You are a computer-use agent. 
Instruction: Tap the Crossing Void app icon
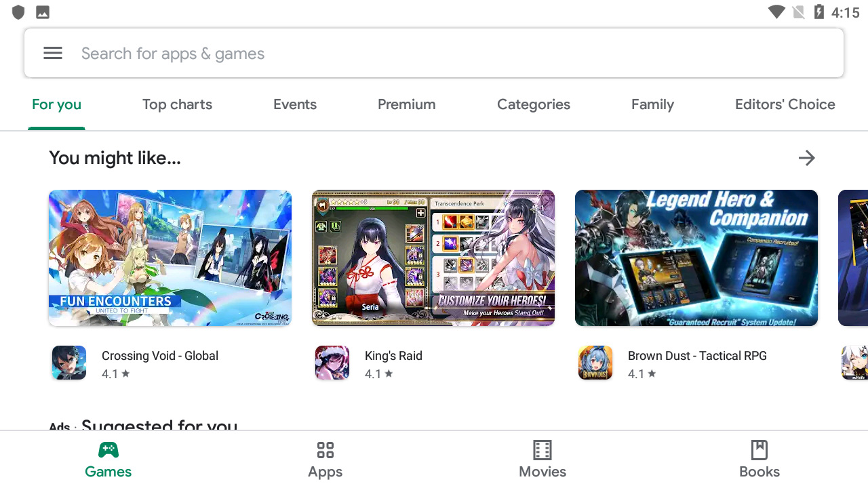pos(69,363)
